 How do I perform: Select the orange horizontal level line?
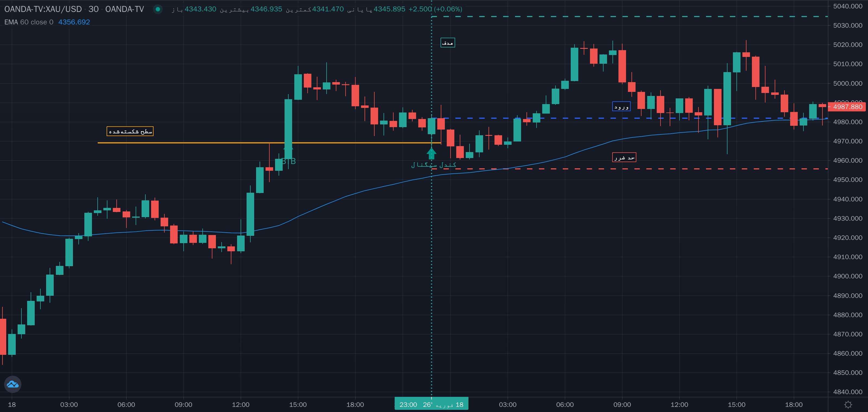click(x=269, y=143)
